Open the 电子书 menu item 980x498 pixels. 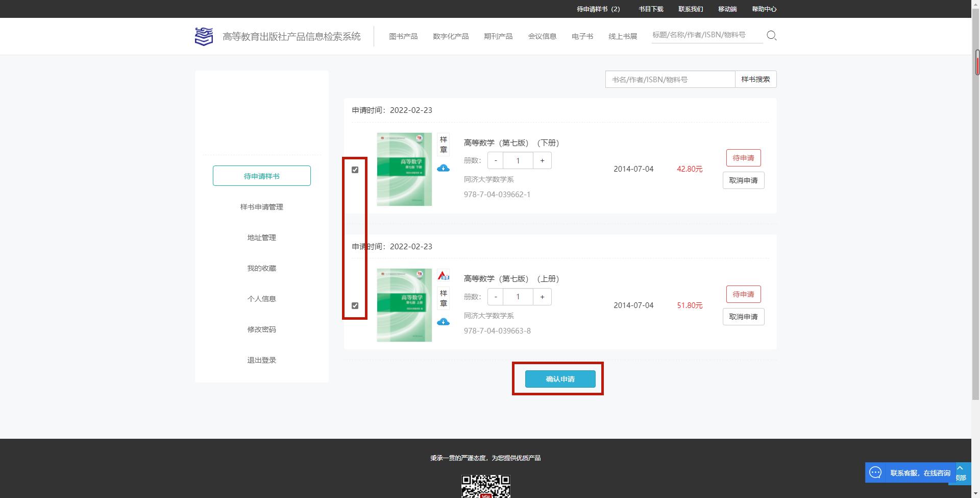pyautogui.click(x=582, y=36)
